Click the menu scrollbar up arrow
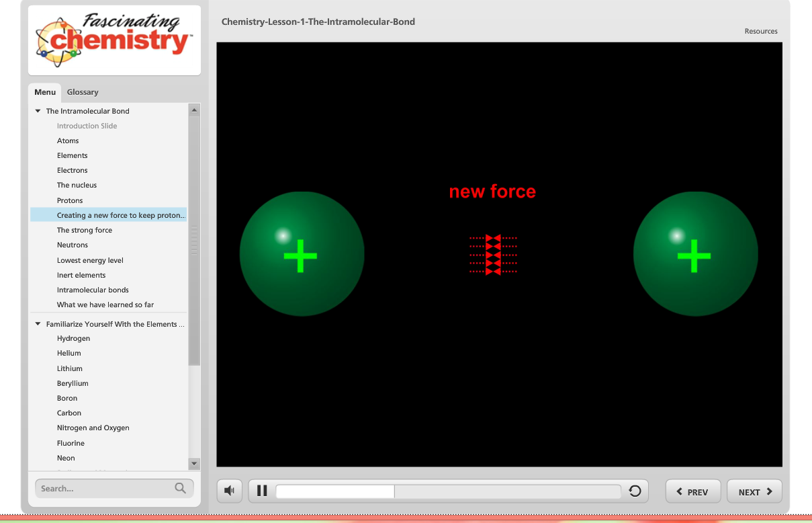 [x=194, y=110]
